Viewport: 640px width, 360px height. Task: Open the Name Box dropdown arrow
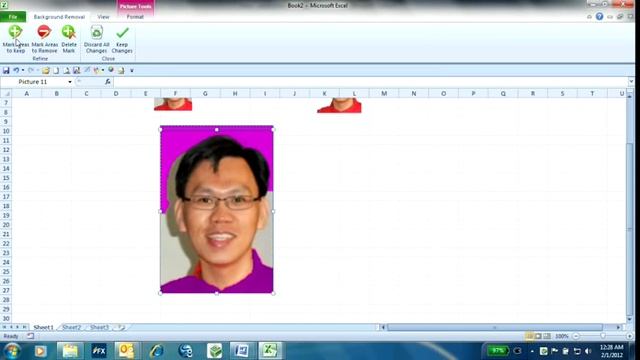click(70, 82)
